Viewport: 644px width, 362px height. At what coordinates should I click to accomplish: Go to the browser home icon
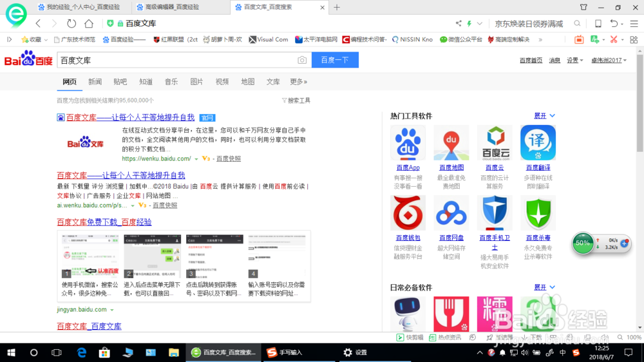(89, 23)
